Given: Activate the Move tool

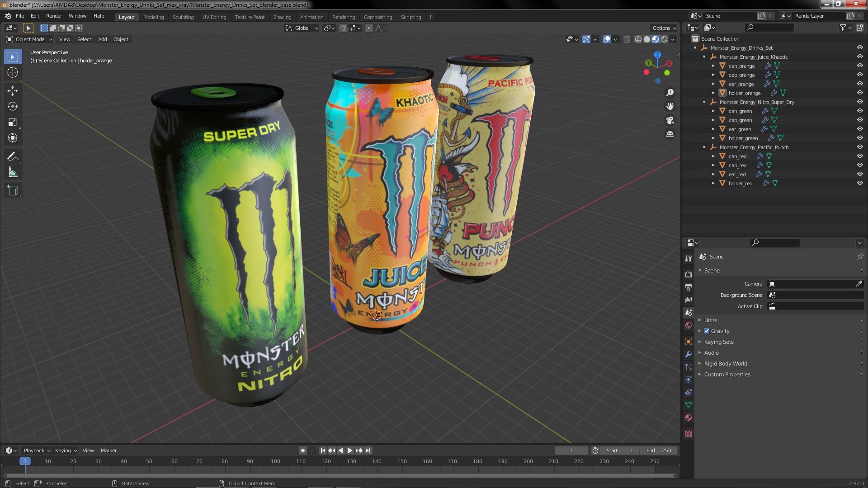Looking at the screenshot, I should tap(13, 91).
